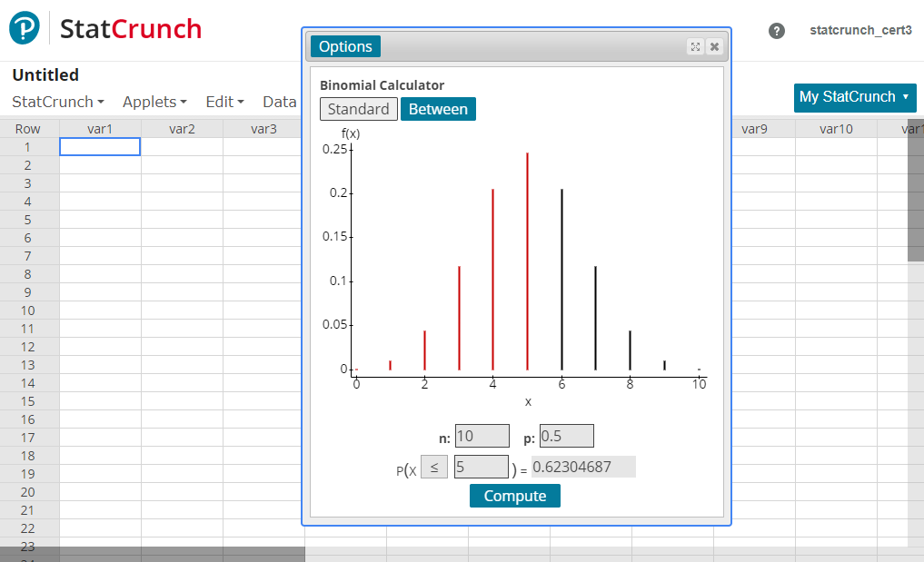The image size is (924, 562).
Task: Click the StatCrunch logo text
Action: coord(130,29)
